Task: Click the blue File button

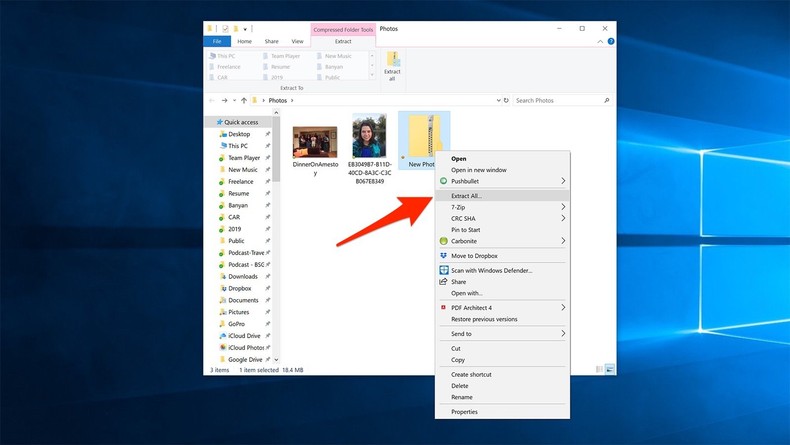Action: pos(216,42)
